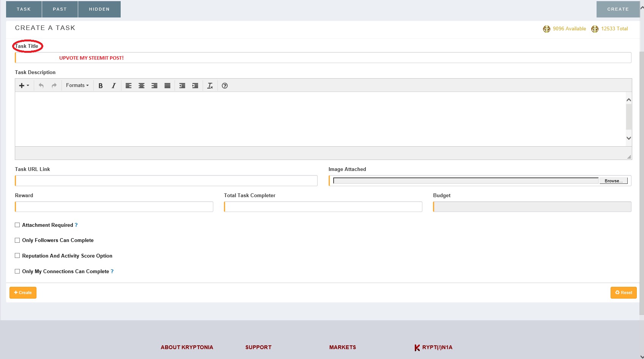The height and width of the screenshot is (359, 644).
Task: Click the 12533 Total coin icon
Action: pyautogui.click(x=595, y=29)
